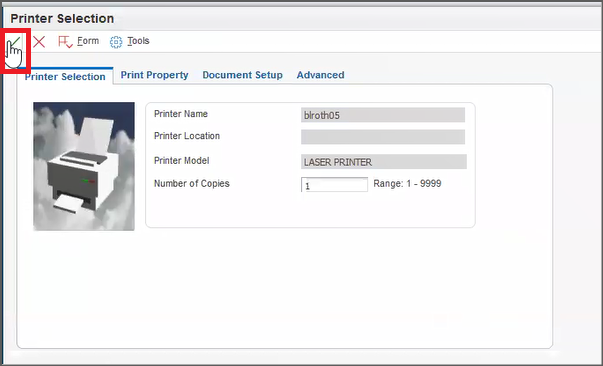Switch to the Print Property tab
The height and width of the screenshot is (366, 603).
tap(155, 75)
